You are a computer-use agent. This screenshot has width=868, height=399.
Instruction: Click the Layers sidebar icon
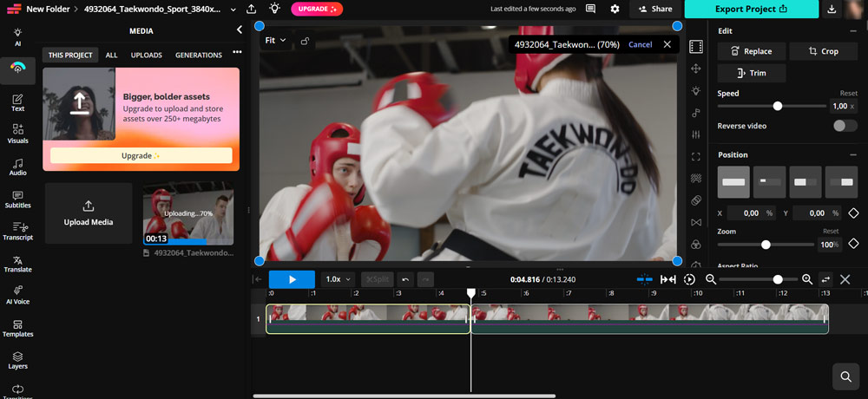[x=17, y=360]
